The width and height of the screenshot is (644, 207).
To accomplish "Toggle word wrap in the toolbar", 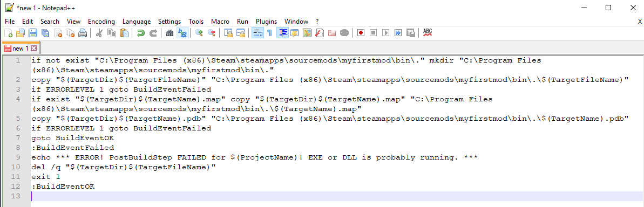I will pyautogui.click(x=257, y=33).
